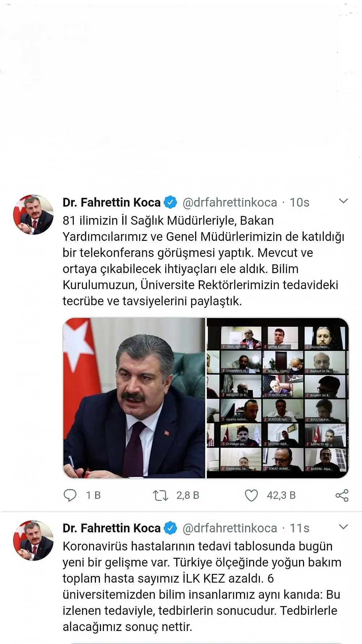Open second tweet's profile avatar

[x=33, y=540]
